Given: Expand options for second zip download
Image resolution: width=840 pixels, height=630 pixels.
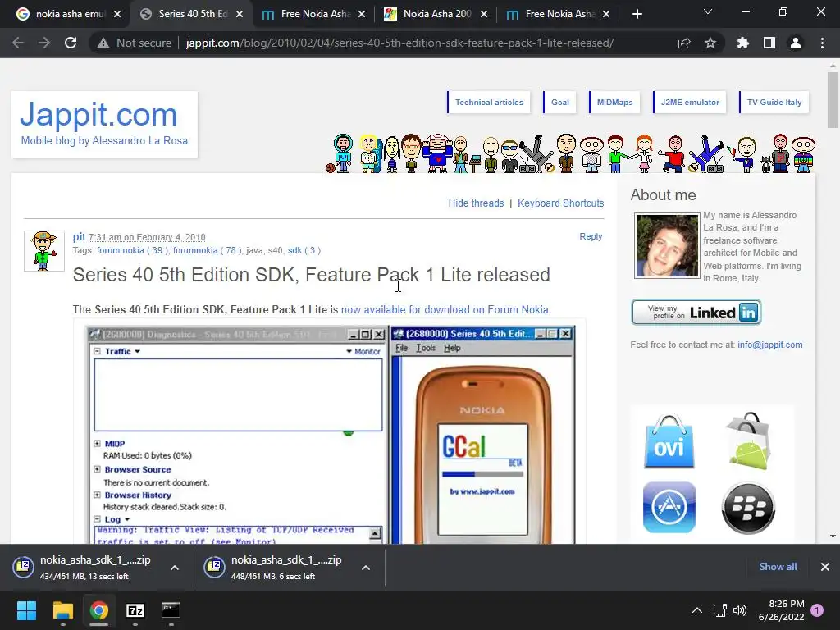Looking at the screenshot, I should (366, 568).
